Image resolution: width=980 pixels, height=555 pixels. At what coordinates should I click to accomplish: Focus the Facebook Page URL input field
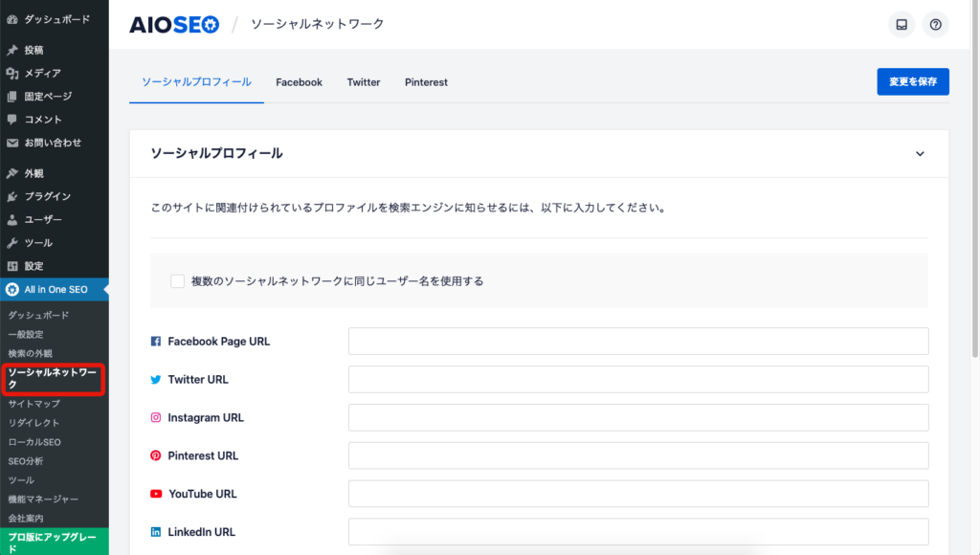click(x=638, y=342)
